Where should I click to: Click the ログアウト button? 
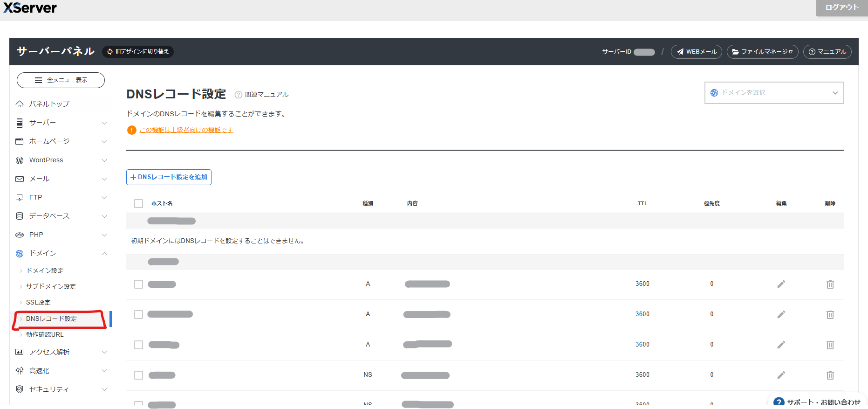tap(841, 7)
